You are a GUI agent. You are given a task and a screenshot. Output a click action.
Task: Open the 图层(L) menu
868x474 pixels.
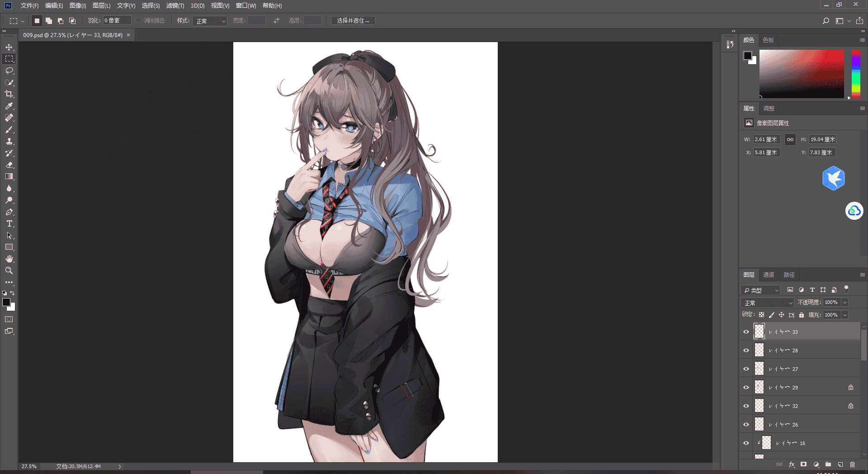point(101,6)
